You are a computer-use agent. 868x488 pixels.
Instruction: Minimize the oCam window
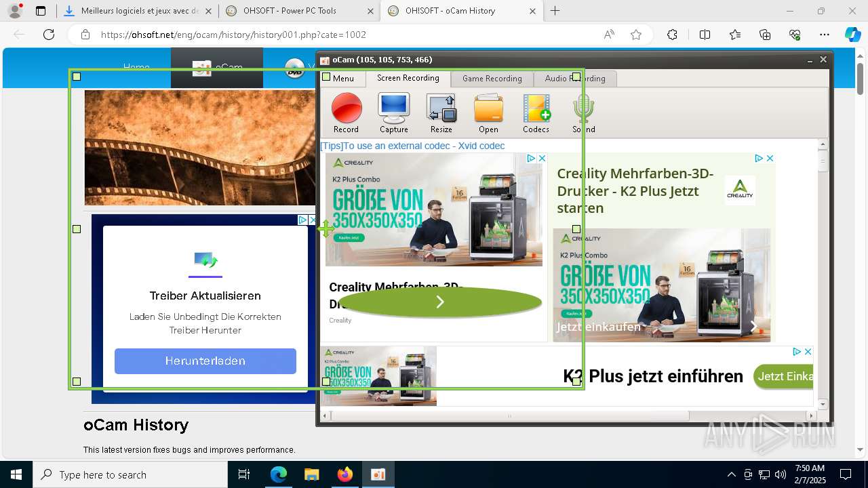pyautogui.click(x=810, y=60)
